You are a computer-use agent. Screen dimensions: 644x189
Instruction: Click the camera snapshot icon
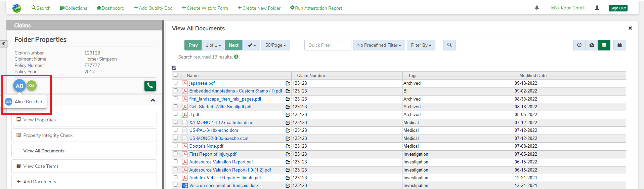coord(592,45)
